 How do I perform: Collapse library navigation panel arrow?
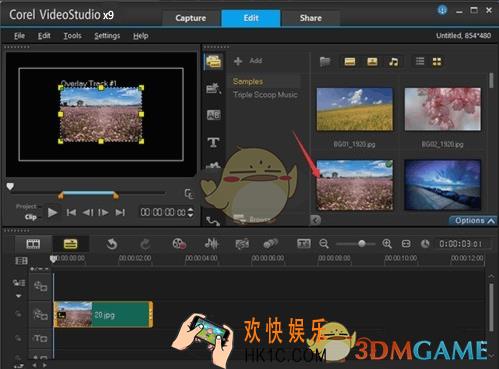click(315, 220)
